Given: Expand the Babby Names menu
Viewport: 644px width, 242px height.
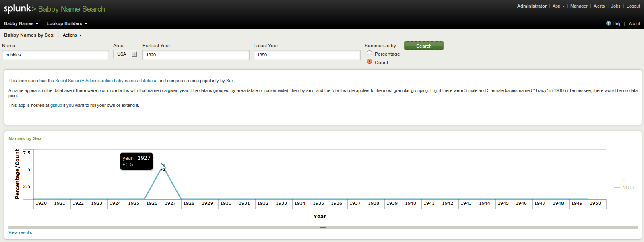Looking at the screenshot, I should pos(21,23).
